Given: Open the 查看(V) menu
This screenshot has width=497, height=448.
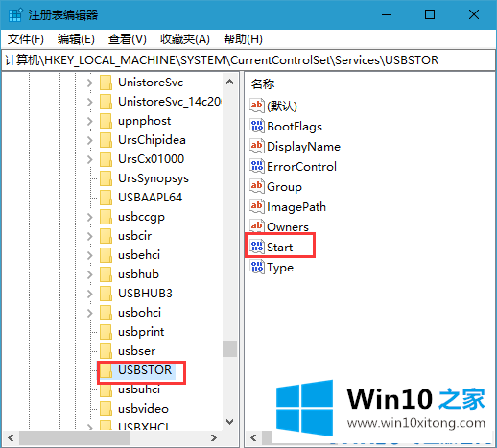Looking at the screenshot, I should point(127,39).
